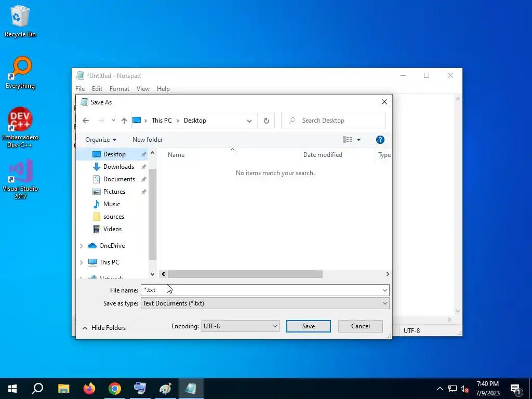
Task: Select the Everything search desktop shortcut
Action: click(x=20, y=72)
